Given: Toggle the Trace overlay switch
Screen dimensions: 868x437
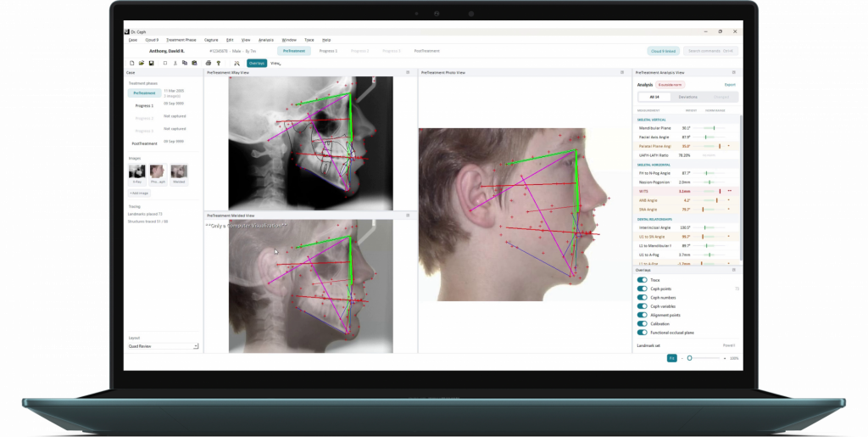Looking at the screenshot, I should [643, 280].
